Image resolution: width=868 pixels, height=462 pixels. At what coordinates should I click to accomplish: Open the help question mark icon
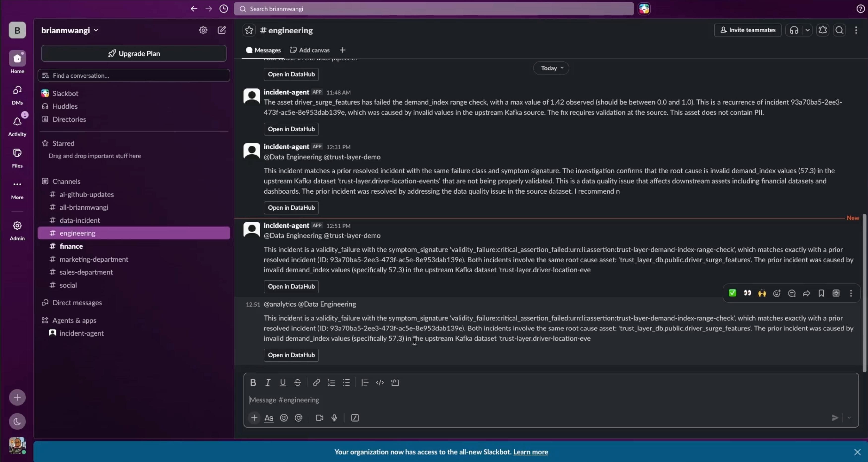(x=860, y=9)
